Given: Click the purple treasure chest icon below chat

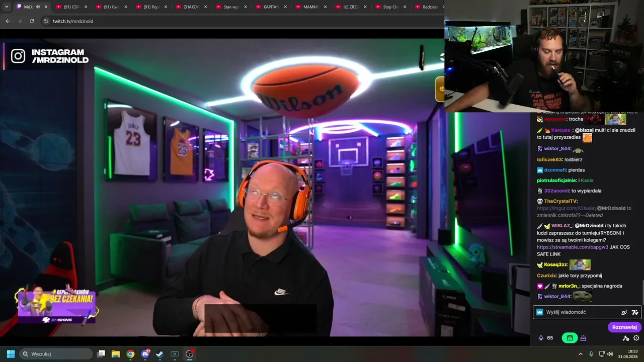Looking at the screenshot, I should tap(584, 338).
